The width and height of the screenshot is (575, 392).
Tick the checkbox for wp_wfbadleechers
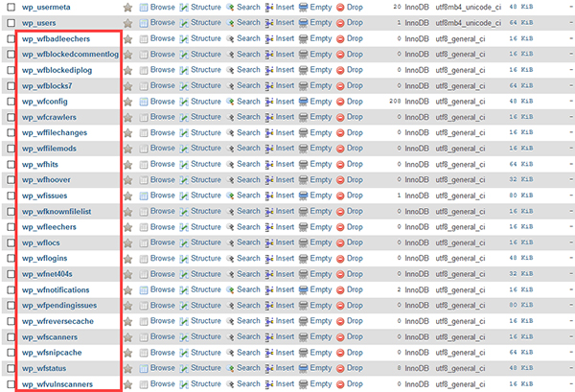click(x=11, y=38)
